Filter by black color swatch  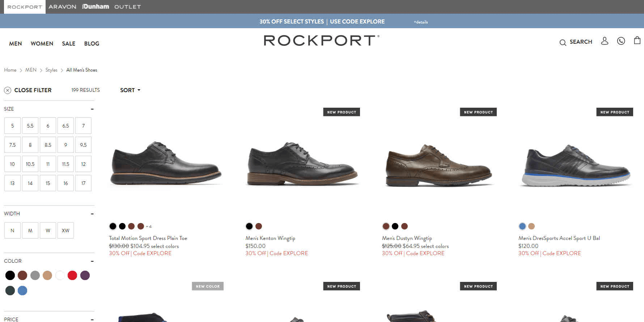click(x=10, y=275)
